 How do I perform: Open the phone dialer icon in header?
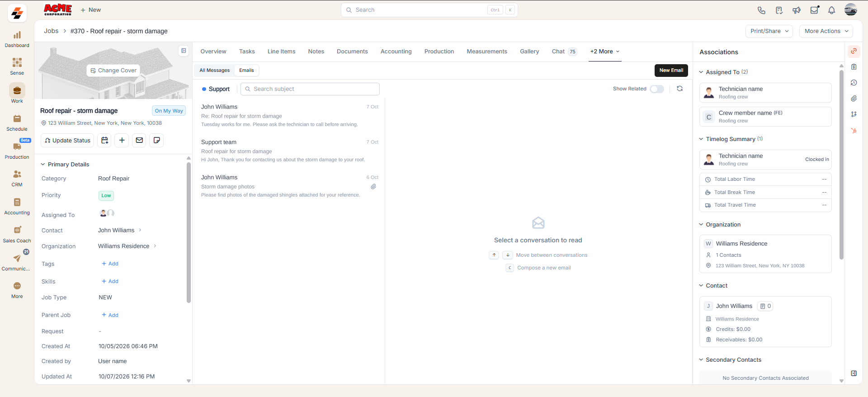coord(761,10)
